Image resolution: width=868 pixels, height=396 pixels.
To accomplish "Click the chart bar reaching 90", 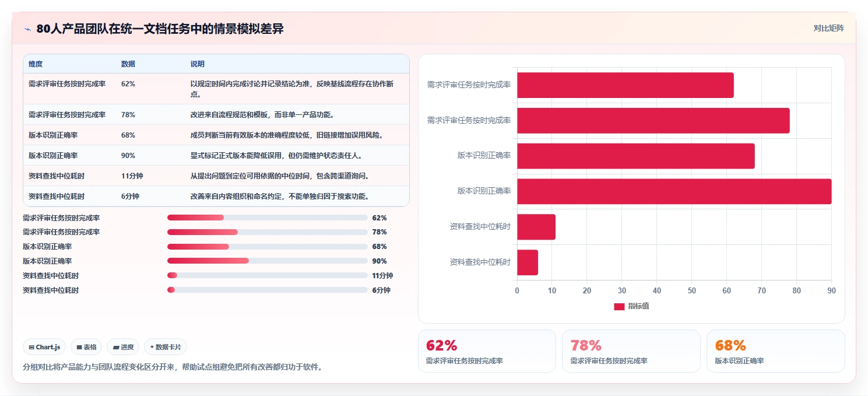I will point(674,191).
